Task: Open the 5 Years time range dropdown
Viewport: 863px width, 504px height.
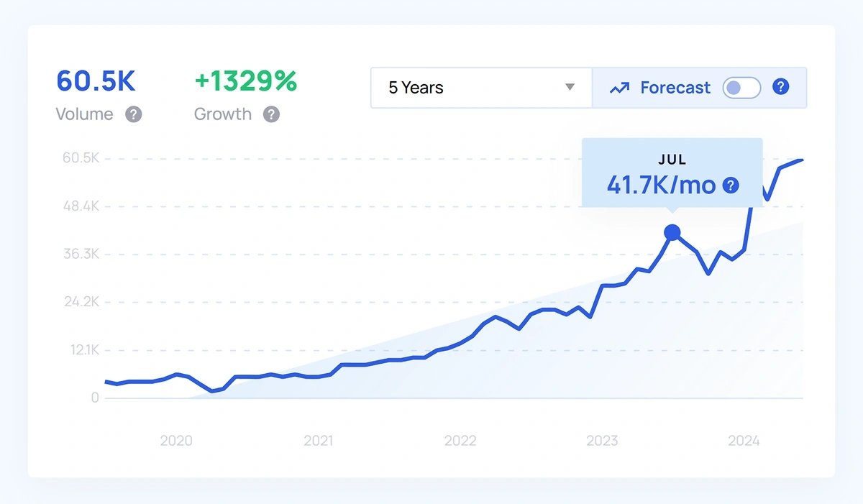Action: click(x=480, y=88)
